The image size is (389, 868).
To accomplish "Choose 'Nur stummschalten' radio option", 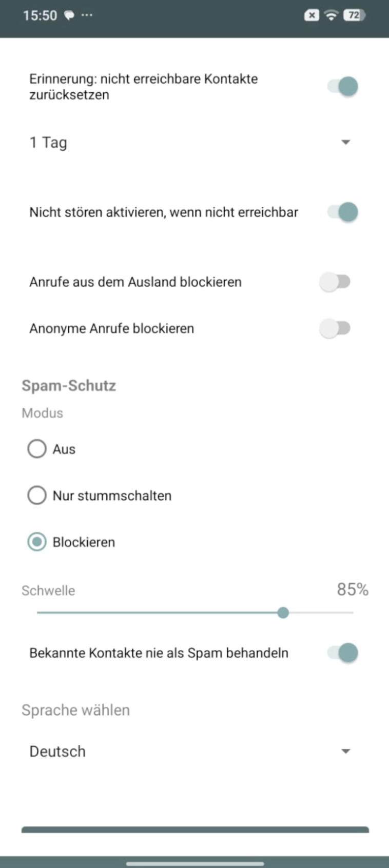I will tap(37, 496).
